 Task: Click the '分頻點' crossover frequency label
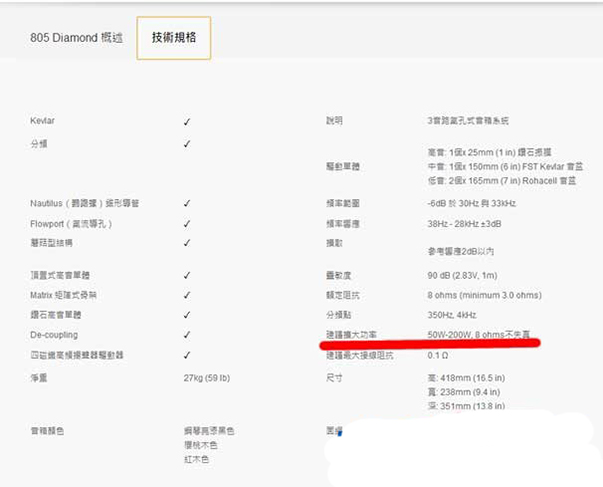[338, 315]
